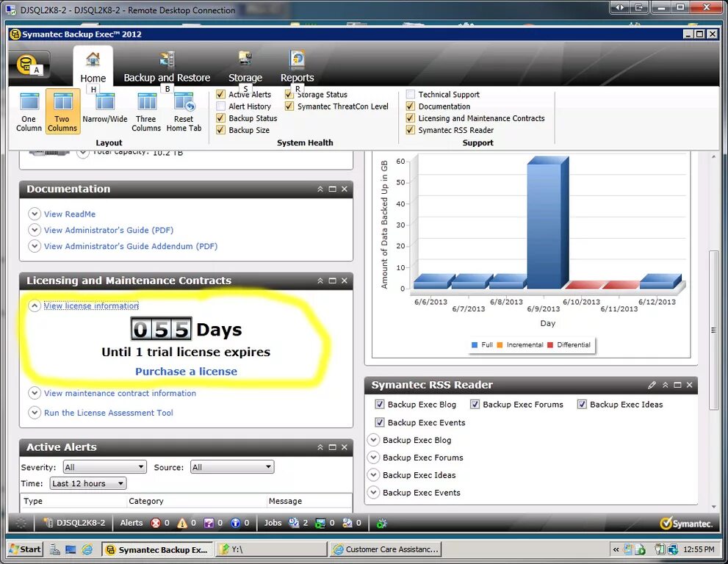Open Backup and Restore tab
728x564 pixels.
tap(167, 67)
